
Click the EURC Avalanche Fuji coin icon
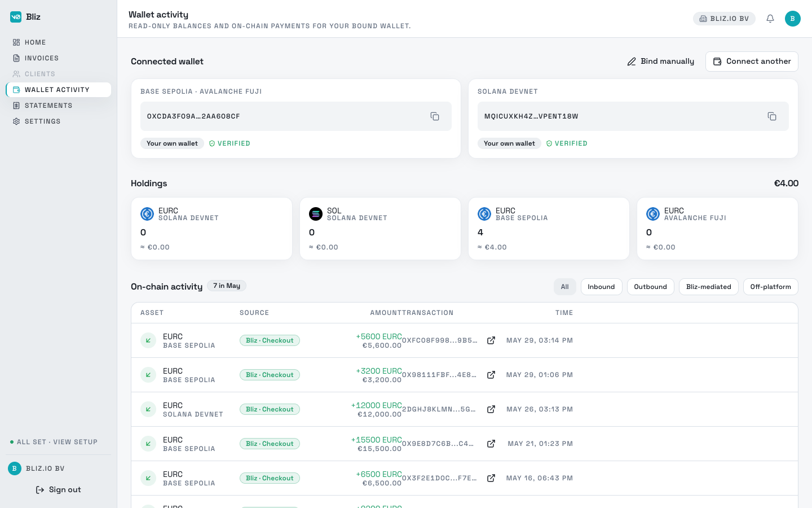(x=653, y=214)
